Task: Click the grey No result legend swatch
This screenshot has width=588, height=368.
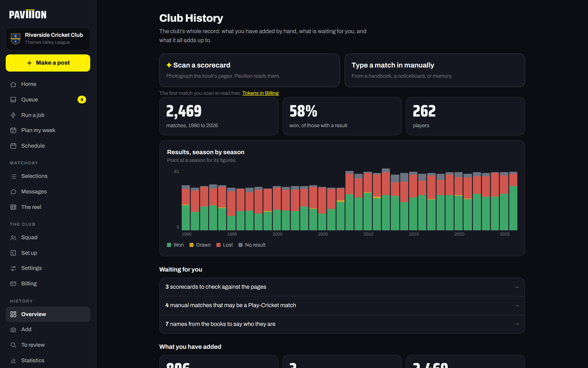Action: click(x=240, y=245)
